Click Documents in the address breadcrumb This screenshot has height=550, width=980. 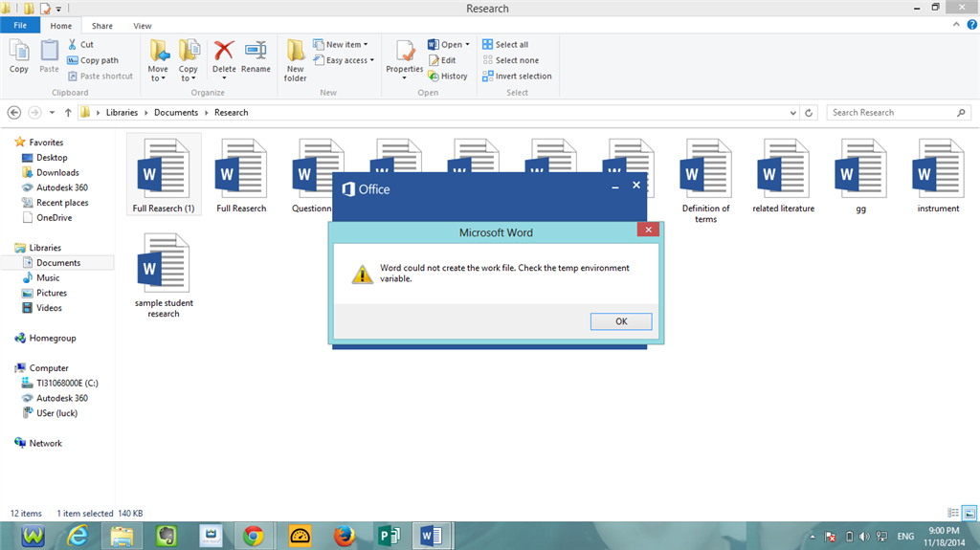point(176,113)
